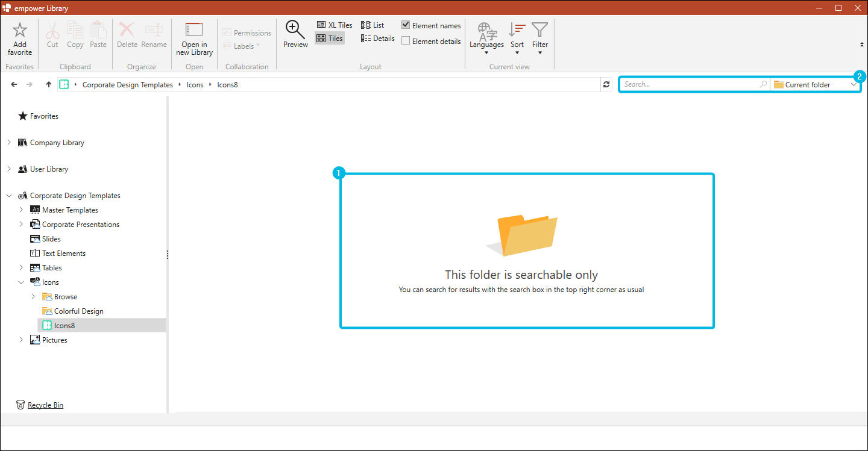Go up one folder level
The height and width of the screenshot is (451, 868).
coord(49,84)
